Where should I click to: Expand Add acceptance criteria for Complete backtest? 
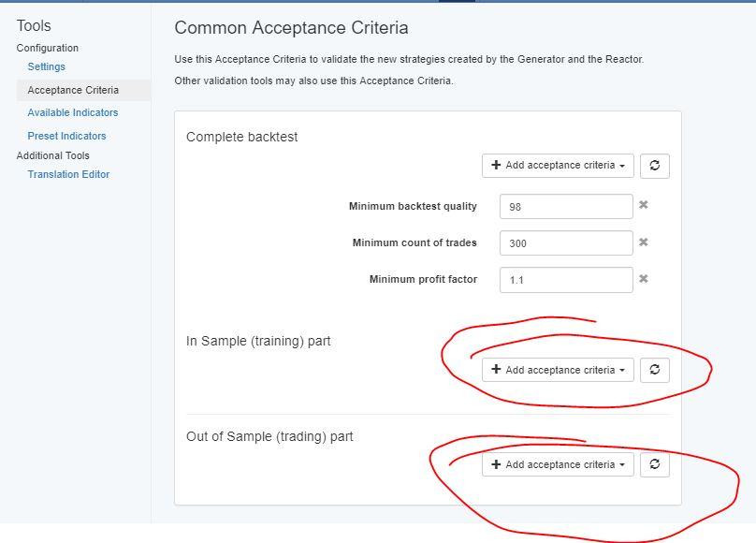click(x=558, y=166)
